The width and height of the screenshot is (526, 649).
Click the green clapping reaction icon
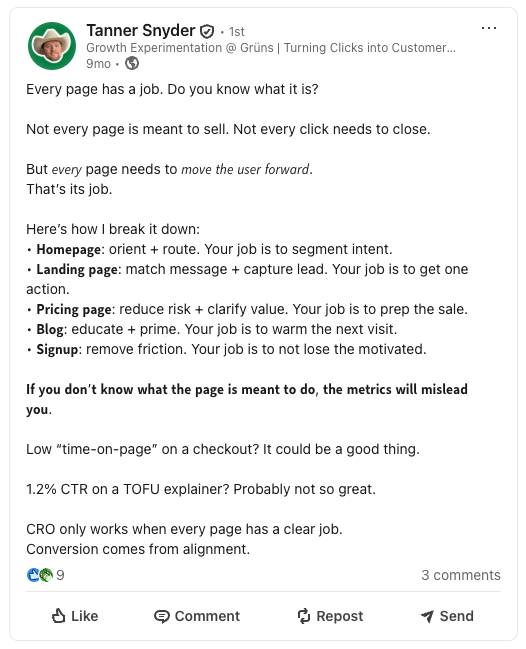(x=46, y=574)
